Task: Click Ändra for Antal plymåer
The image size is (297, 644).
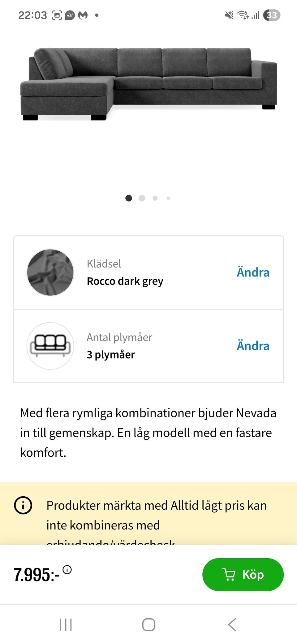Action: pos(253,346)
